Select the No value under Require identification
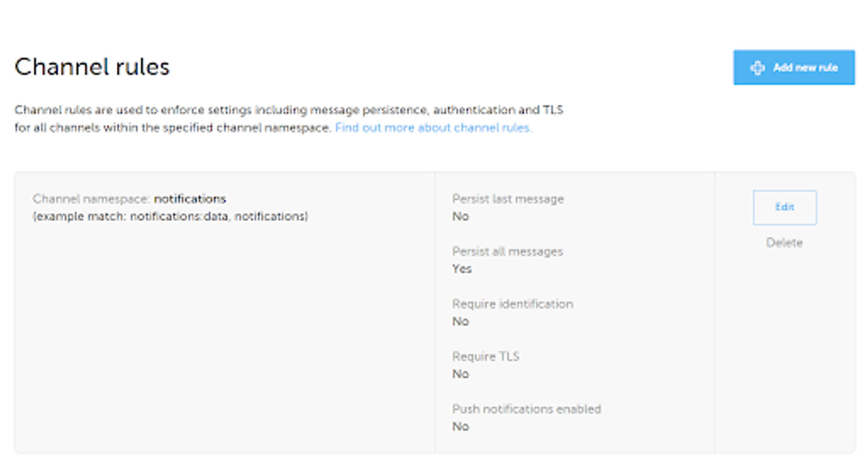The height and width of the screenshot is (461, 868). [x=461, y=321]
